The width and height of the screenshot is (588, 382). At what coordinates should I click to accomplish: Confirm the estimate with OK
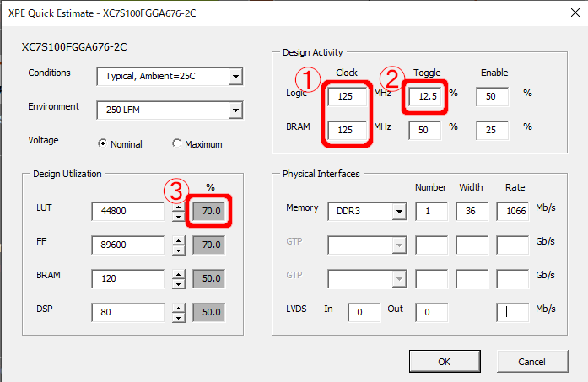tap(445, 362)
